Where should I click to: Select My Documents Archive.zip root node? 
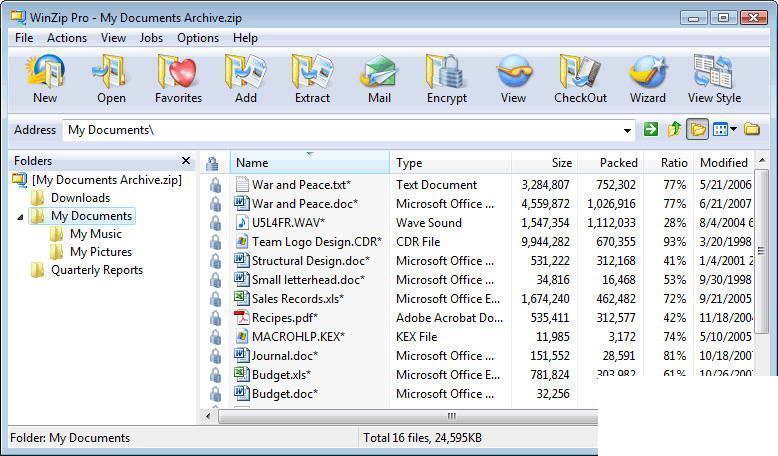click(x=107, y=180)
